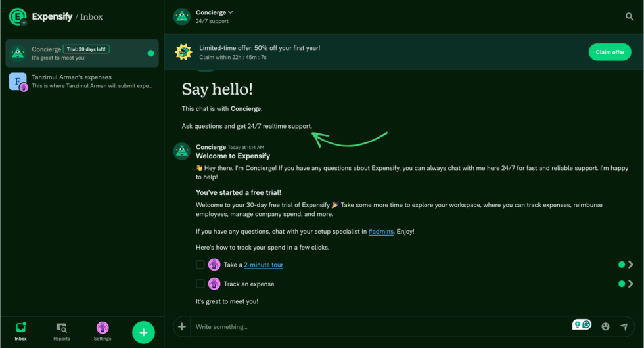Viewport: 644px width, 348px height.
Task: Check the 'Track an expense' checkbox
Action: pyautogui.click(x=200, y=284)
